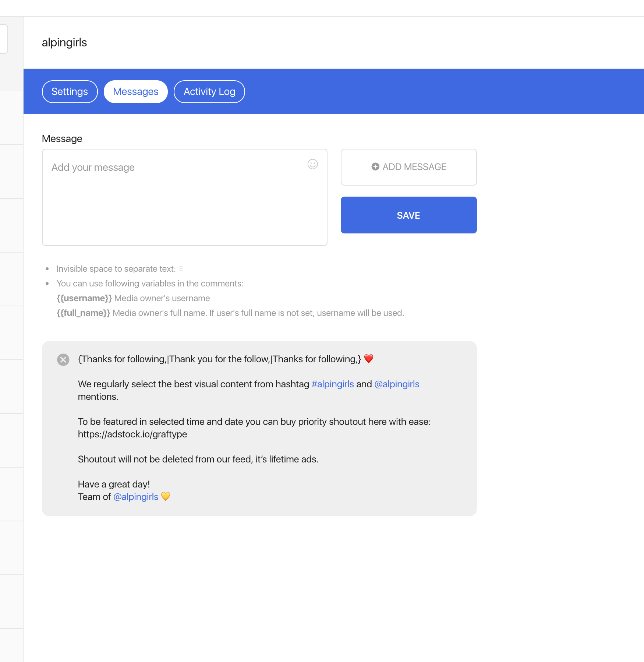This screenshot has width=644, height=662.
Task: Click the yellow heart emoji
Action: point(166,496)
